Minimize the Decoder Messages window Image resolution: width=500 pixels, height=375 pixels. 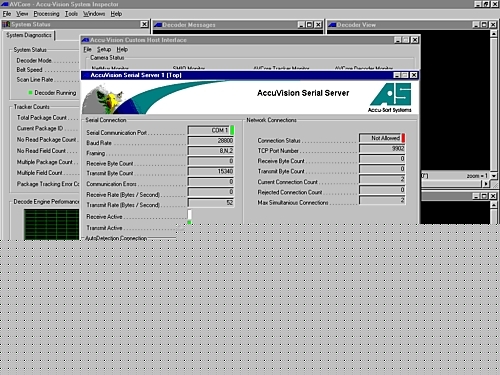click(x=301, y=25)
